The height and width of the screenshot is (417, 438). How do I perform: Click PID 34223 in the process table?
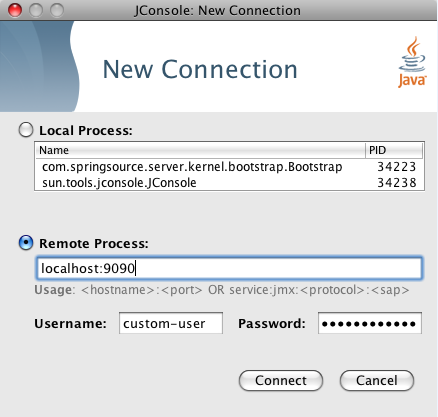pos(397,167)
